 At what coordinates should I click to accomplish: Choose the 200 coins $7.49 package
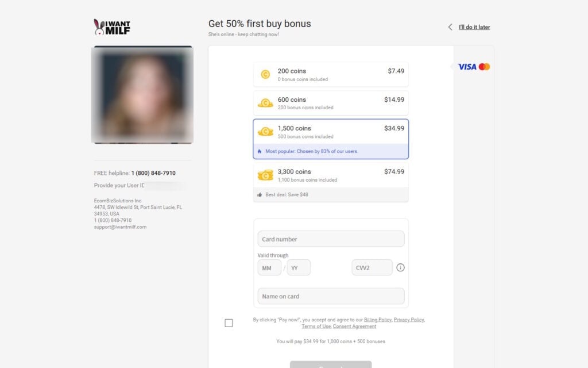(x=331, y=74)
